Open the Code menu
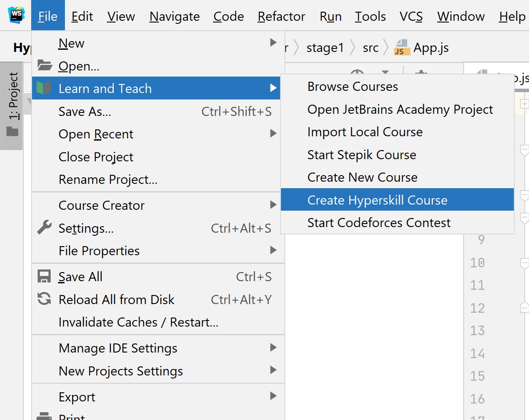The height and width of the screenshot is (420, 529). 229,16
